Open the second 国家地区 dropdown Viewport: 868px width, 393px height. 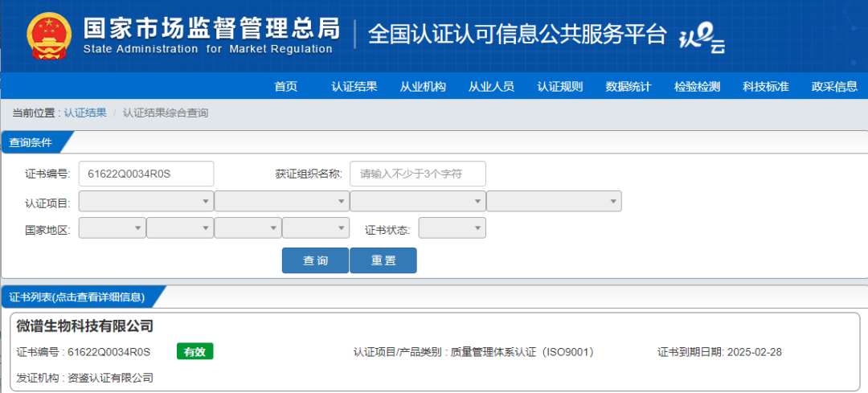(181, 228)
